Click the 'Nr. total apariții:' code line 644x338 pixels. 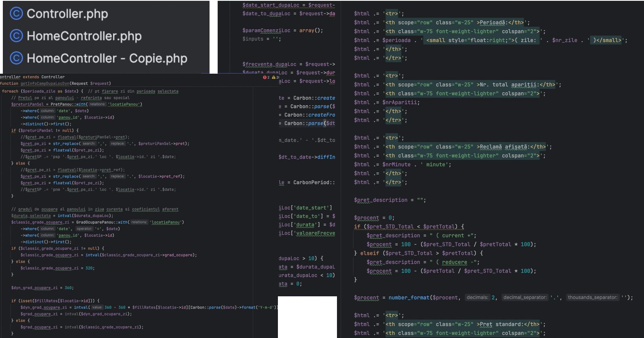click(x=458, y=85)
